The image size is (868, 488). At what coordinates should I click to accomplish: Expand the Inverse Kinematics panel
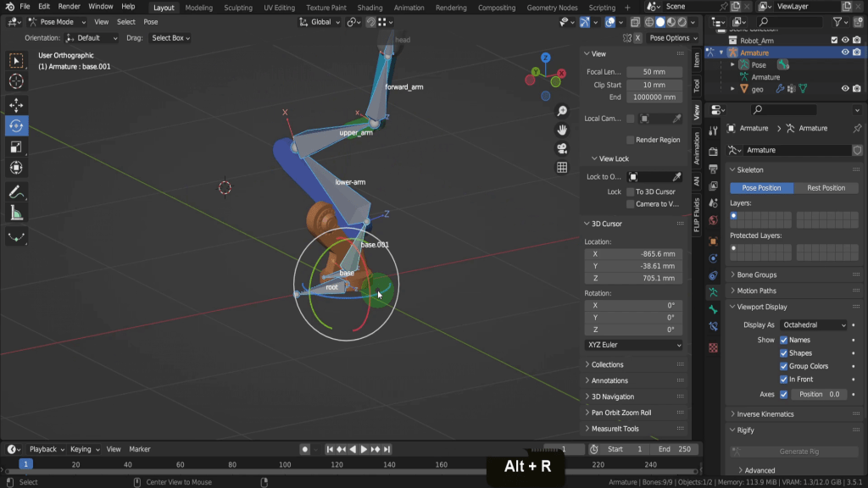pos(765,414)
